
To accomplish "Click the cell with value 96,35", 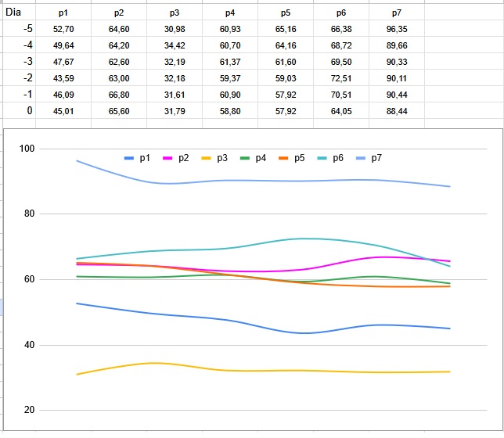I will [397, 29].
